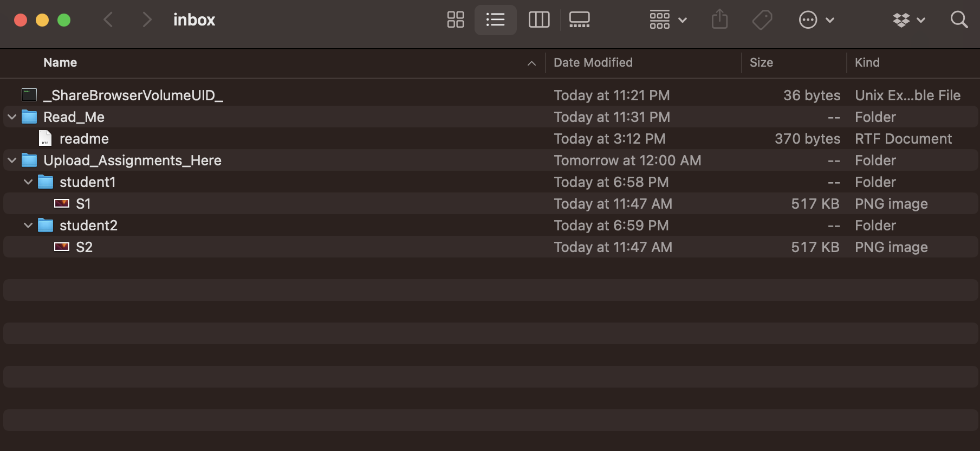Image resolution: width=980 pixels, height=451 pixels.
Task: Minimize the inbox window
Action: (x=42, y=20)
